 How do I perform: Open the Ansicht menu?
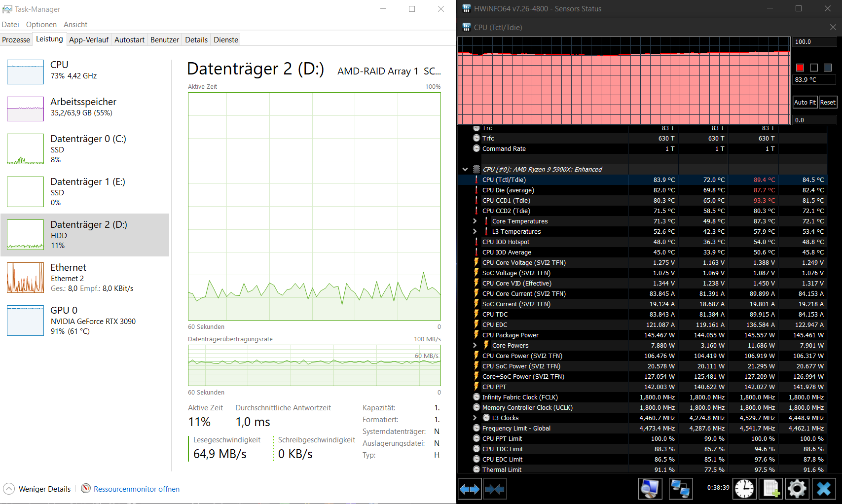pos(75,24)
